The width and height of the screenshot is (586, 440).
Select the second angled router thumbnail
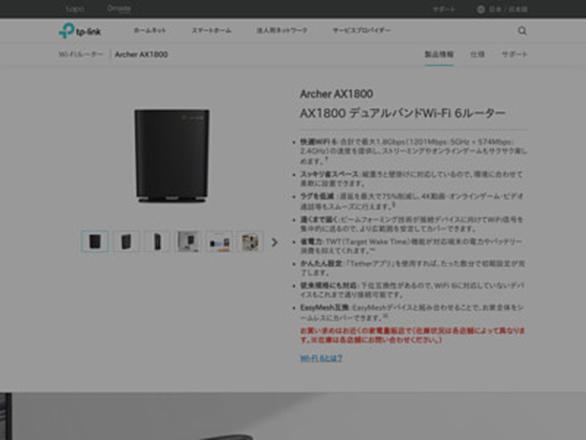point(126,241)
